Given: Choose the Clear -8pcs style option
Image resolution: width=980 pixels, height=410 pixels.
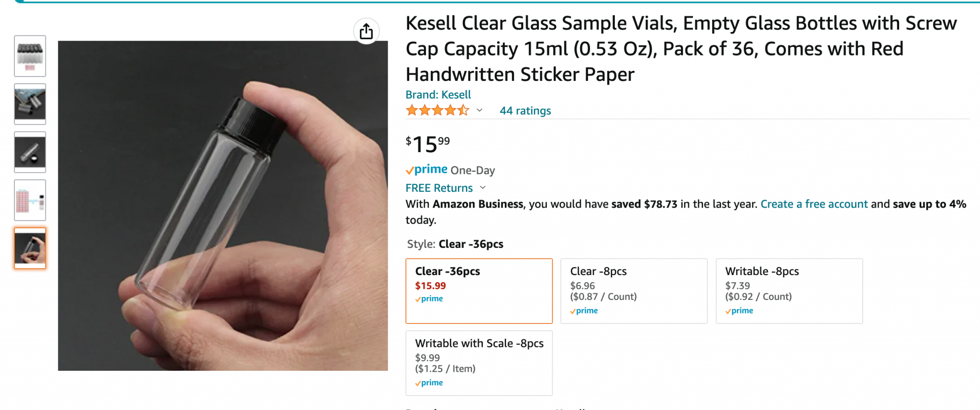Looking at the screenshot, I should tap(634, 291).
